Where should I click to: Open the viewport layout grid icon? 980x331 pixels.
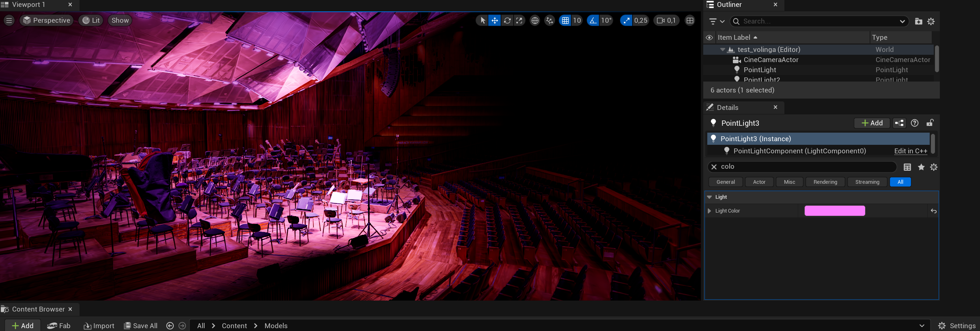(690, 21)
